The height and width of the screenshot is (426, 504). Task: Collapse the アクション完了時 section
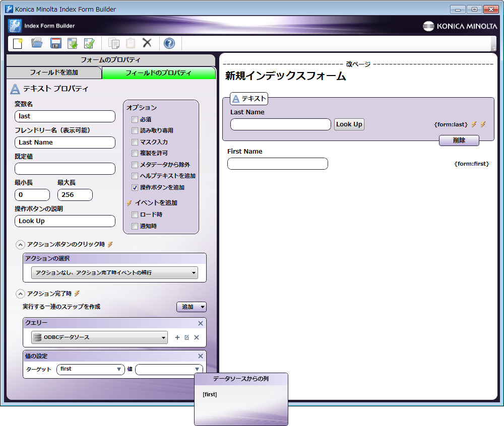(20, 294)
